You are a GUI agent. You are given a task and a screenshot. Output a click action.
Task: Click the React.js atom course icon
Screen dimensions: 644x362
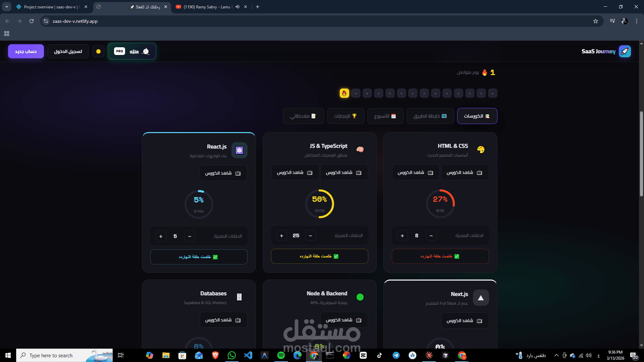239,150
